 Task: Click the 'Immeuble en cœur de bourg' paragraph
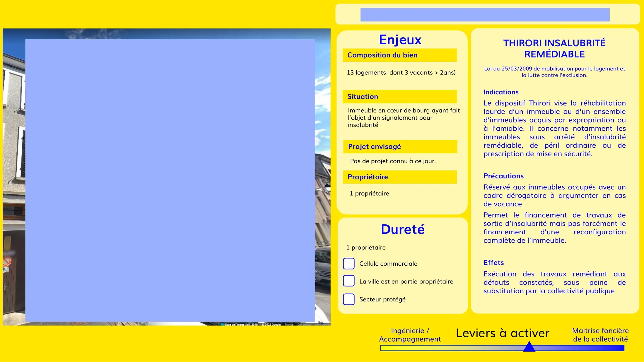pyautogui.click(x=404, y=118)
